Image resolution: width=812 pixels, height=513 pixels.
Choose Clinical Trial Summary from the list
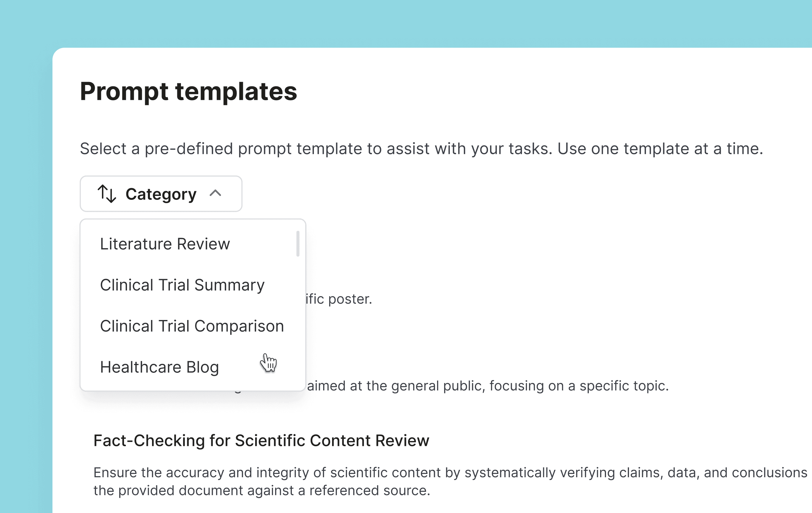point(182,285)
